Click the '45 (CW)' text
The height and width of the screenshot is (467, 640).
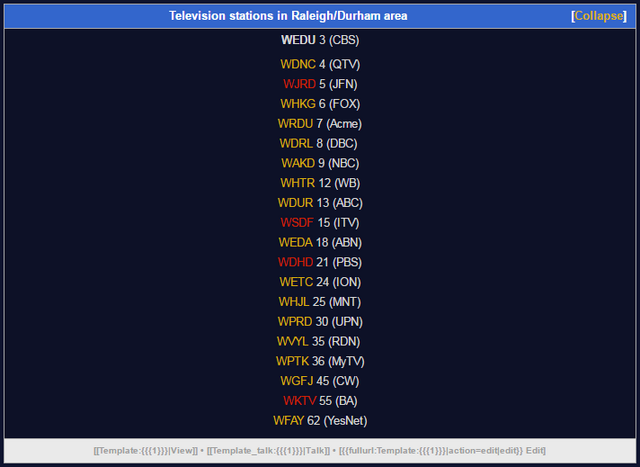[338, 381]
